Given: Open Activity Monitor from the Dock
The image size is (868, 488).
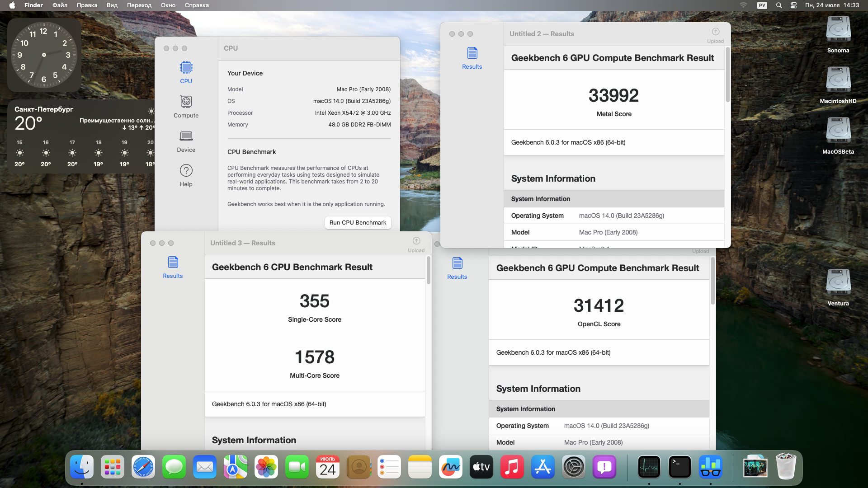Looking at the screenshot, I should point(649,467).
